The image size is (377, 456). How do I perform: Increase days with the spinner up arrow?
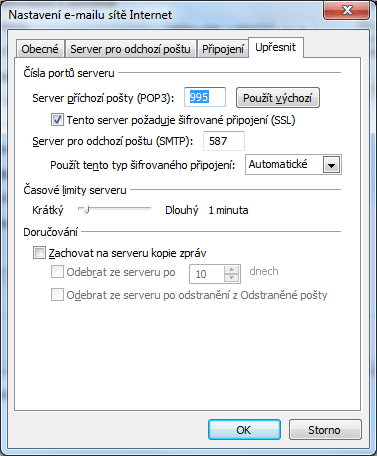(x=232, y=270)
